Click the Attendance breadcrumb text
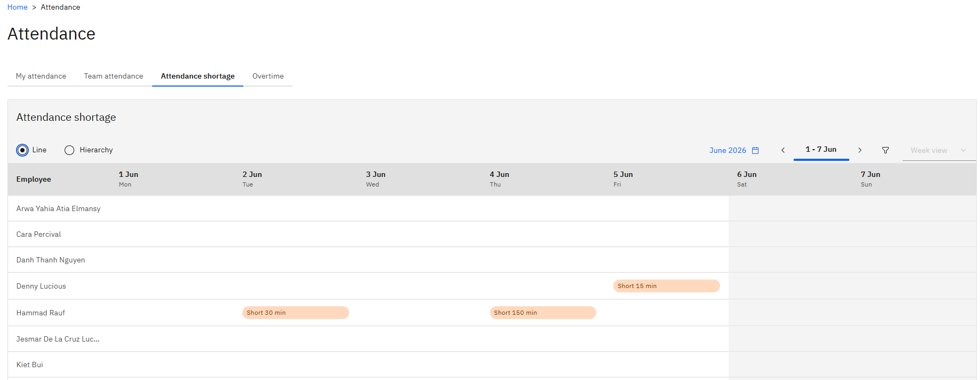The height and width of the screenshot is (380, 980). click(60, 7)
